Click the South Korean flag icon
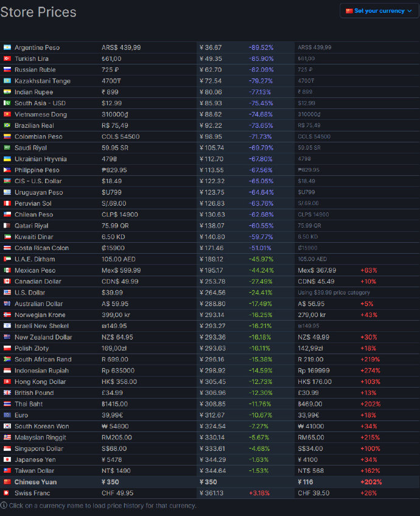The height and width of the screenshot is (516, 420). (7, 426)
